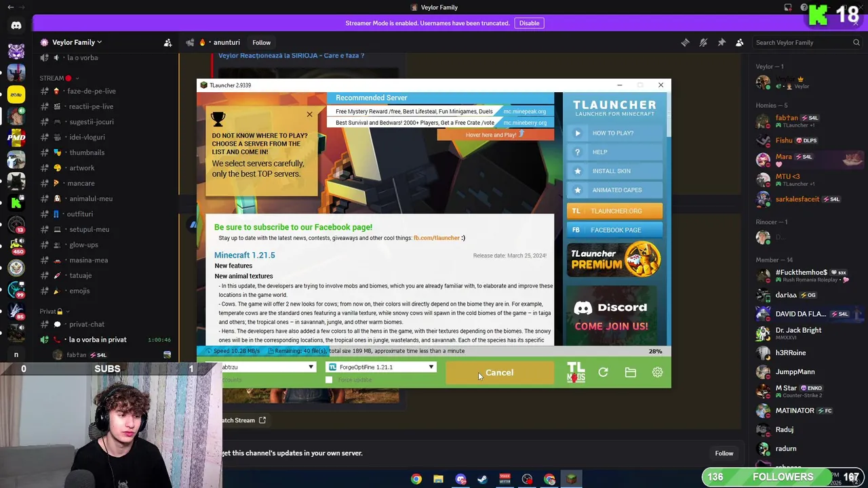Open TLAUNCHER.ORG link button
Image resolution: width=868 pixels, height=488 pixels.
[614, 211]
